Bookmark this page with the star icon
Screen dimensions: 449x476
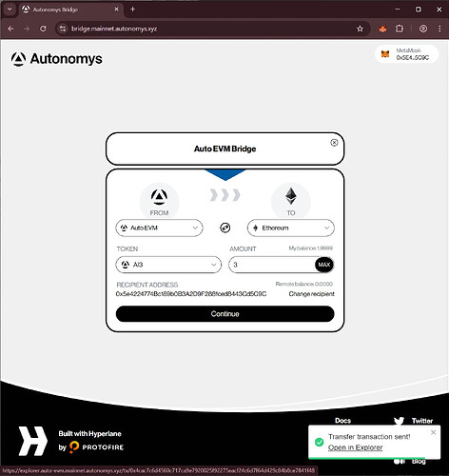pos(360,29)
